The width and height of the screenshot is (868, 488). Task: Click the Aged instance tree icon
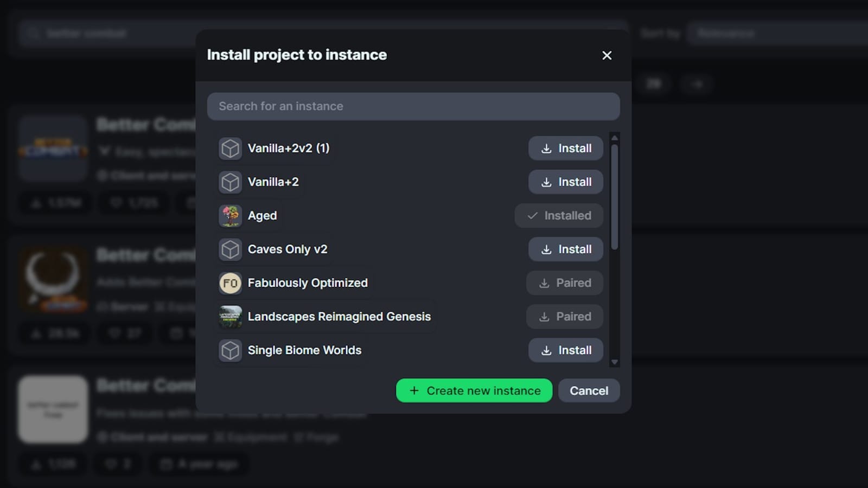230,216
